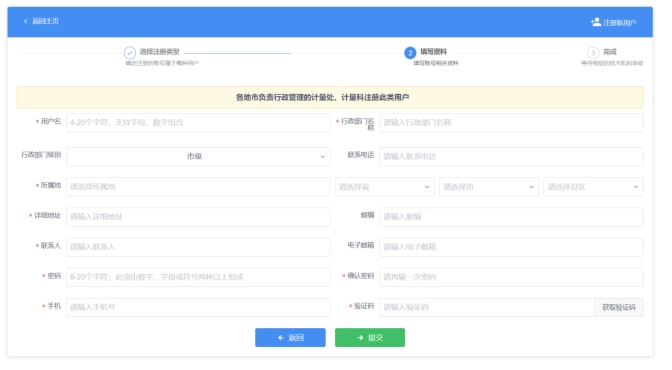This screenshot has height=370, width=672.
Task: Open the 请选择省 province dropdown
Action: pyautogui.click(x=384, y=187)
